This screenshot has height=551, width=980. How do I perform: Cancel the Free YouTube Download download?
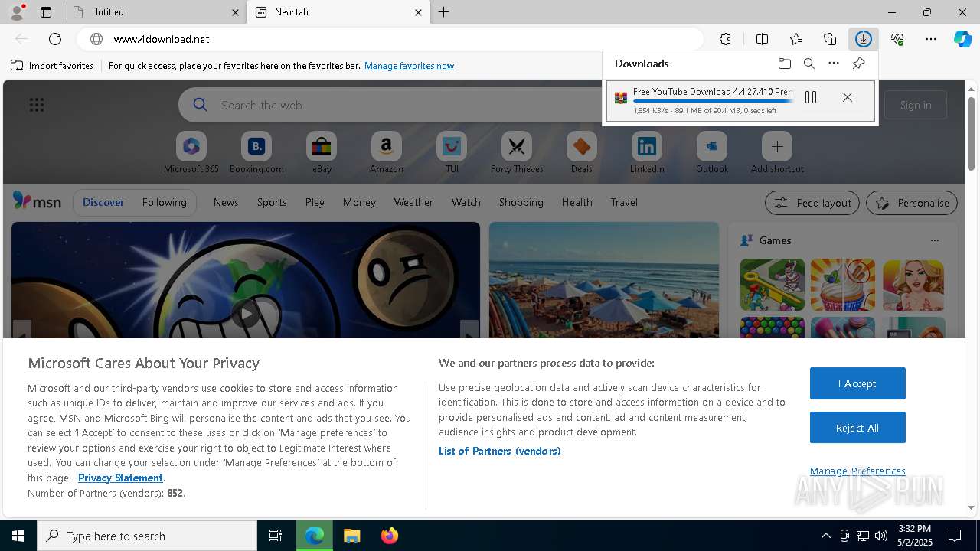click(x=847, y=97)
